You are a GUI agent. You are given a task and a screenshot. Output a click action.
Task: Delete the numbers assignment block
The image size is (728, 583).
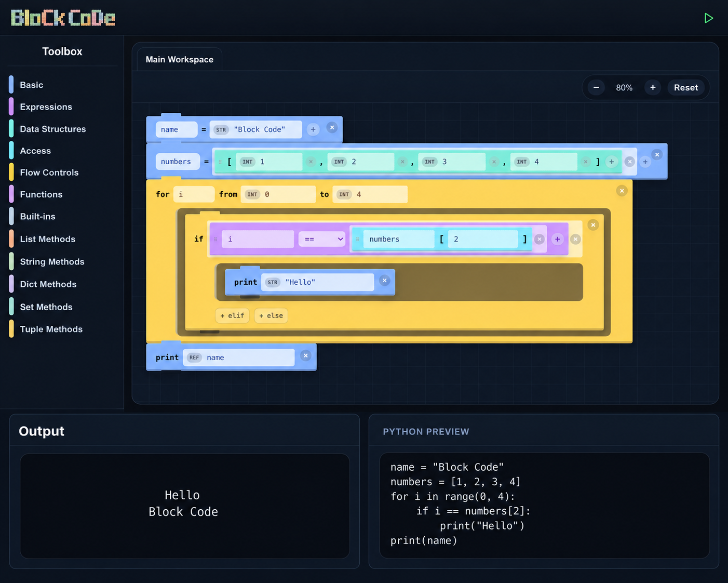(657, 154)
